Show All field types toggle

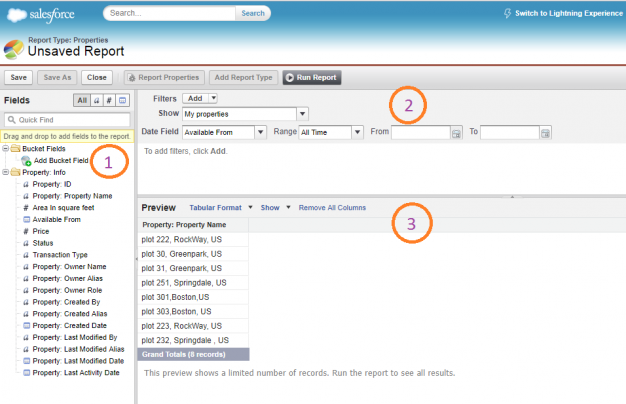81,101
